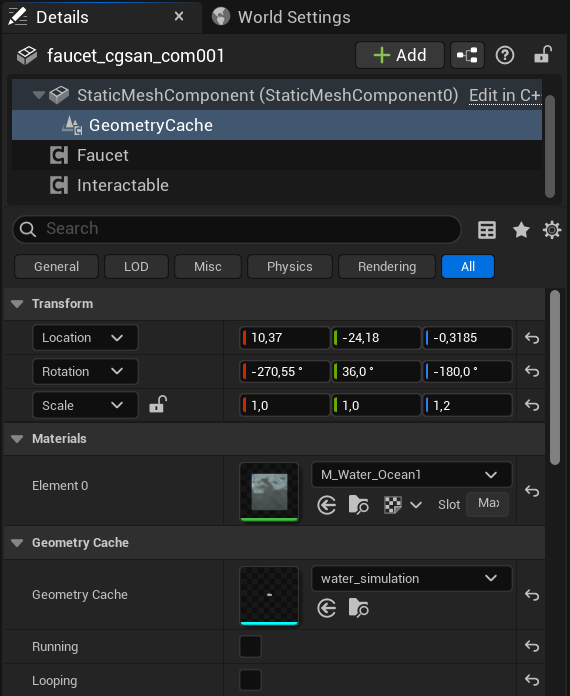Screen dimensions: 570x696
Task: Open the water_simulation asset dropdown
Action: click(x=412, y=579)
